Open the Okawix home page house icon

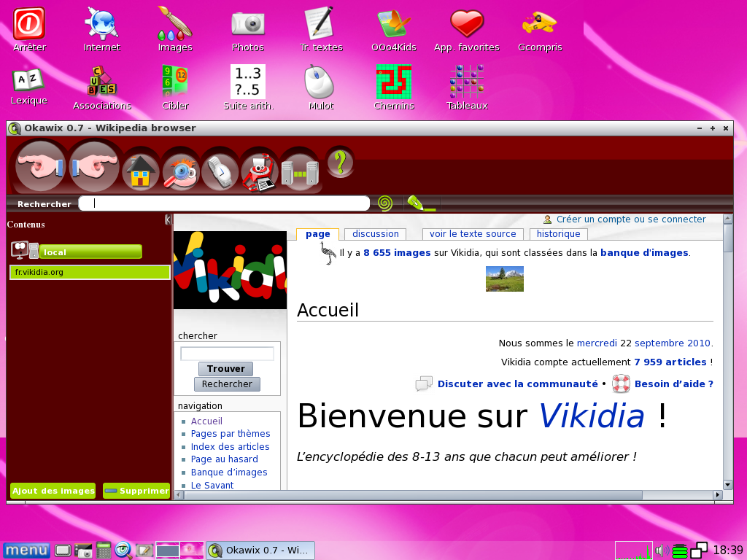coord(141,171)
